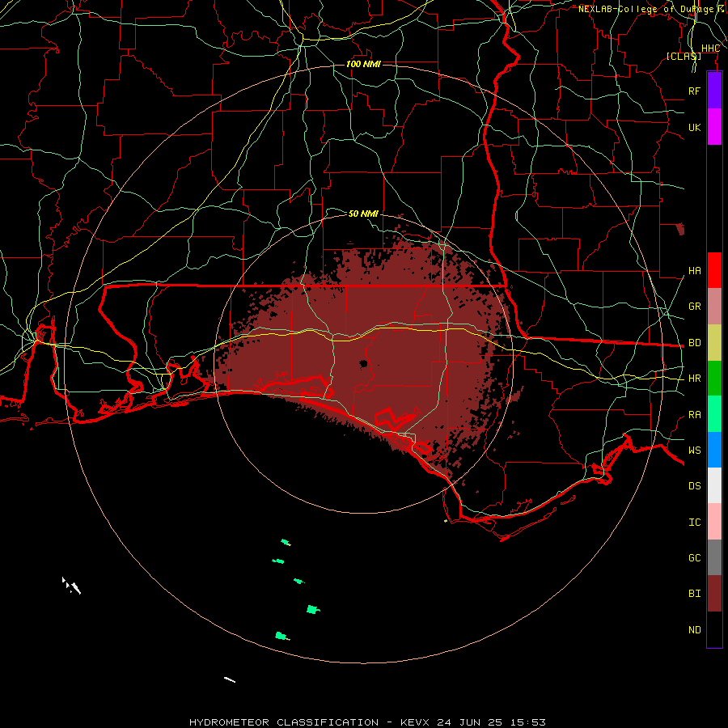Pick the dark green HR swatch
Image resolution: width=728 pixels, height=728 pixels.
click(x=714, y=379)
